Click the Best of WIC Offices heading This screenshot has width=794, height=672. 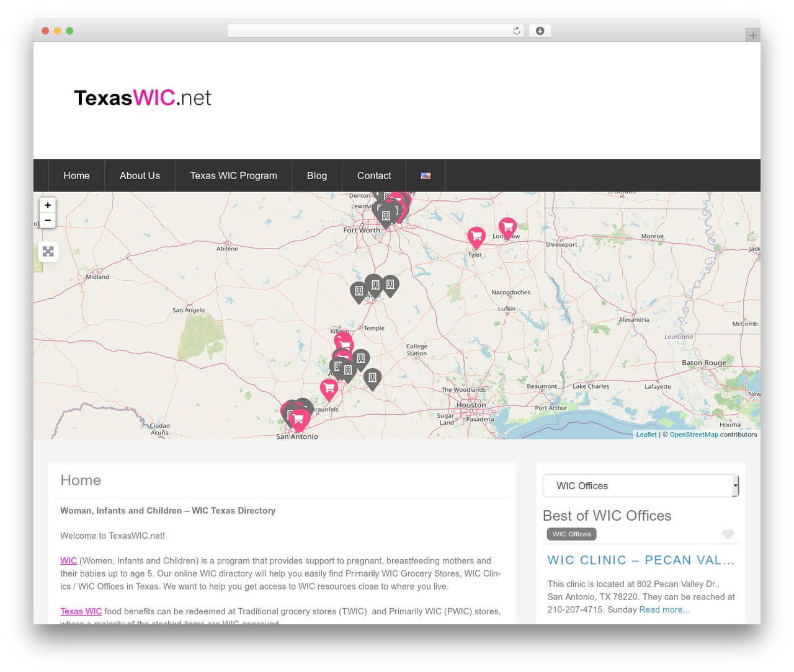pyautogui.click(x=607, y=516)
